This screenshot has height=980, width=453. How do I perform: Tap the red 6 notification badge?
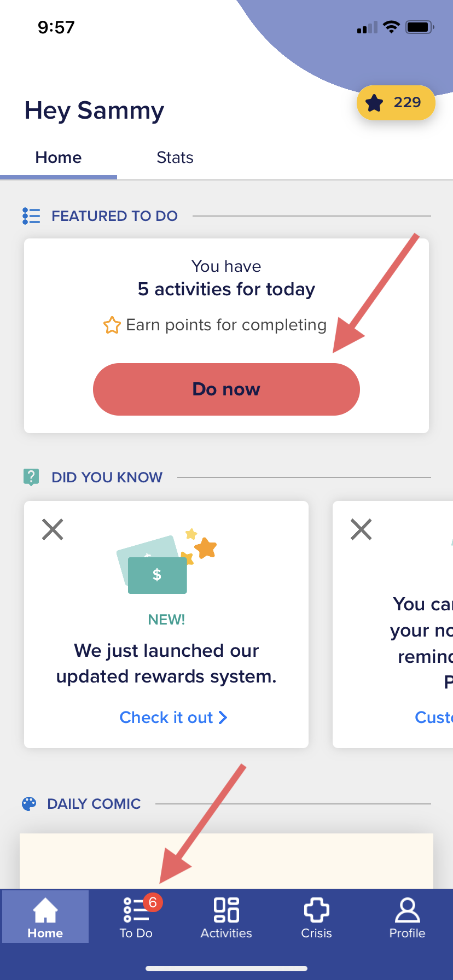point(153,902)
